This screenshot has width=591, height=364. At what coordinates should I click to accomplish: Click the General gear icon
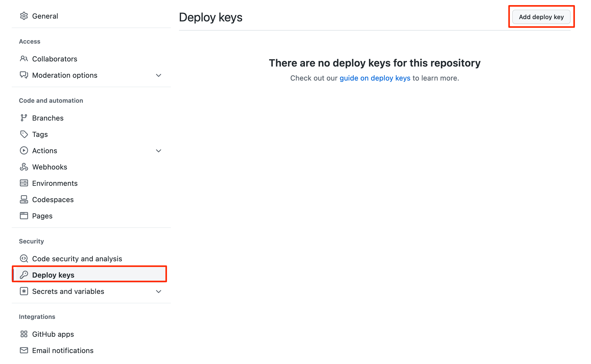click(24, 16)
